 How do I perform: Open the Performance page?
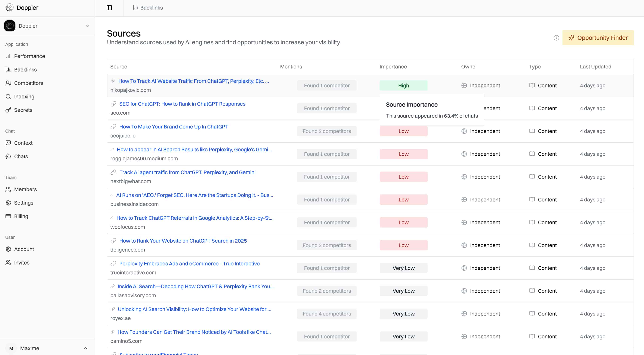(x=30, y=56)
